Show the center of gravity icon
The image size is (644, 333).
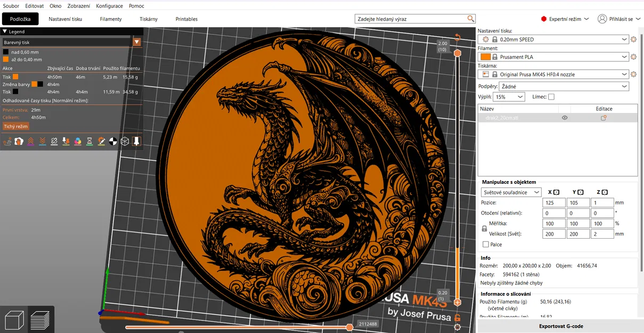pyautogui.click(x=112, y=141)
